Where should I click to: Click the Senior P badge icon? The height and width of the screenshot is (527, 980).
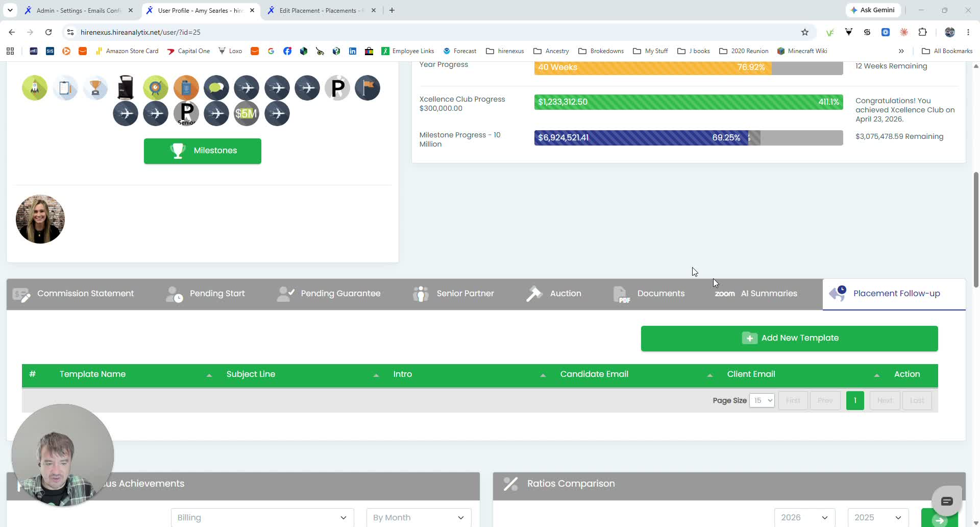(x=186, y=113)
